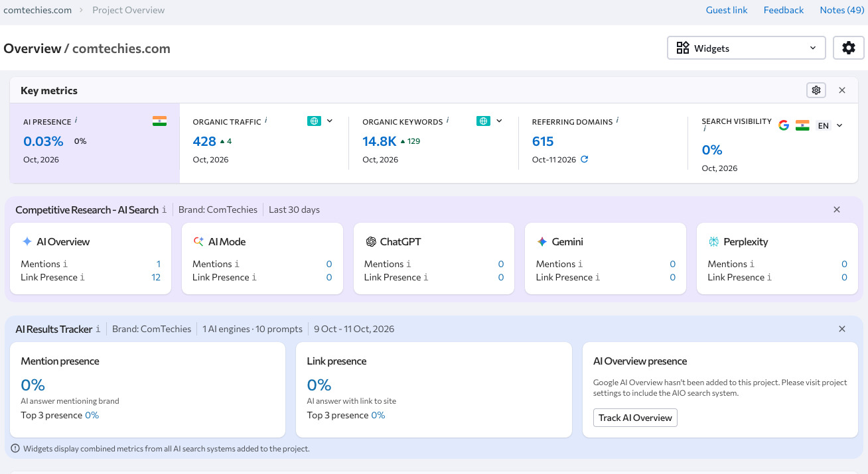
Task: Click the Perplexity card title
Action: click(x=746, y=242)
